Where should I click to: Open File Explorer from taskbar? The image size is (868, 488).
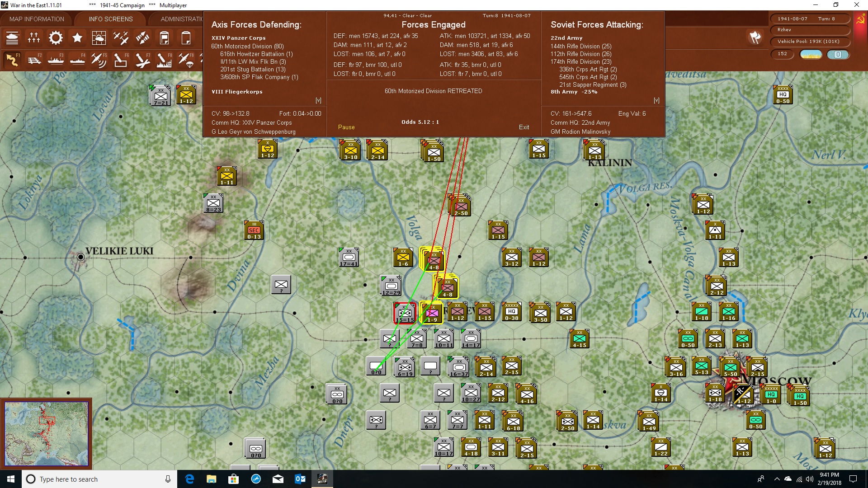tap(211, 479)
